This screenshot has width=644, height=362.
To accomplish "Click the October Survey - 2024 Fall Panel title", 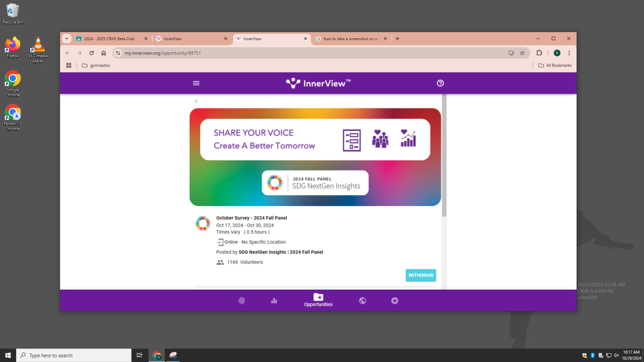I will click(252, 218).
